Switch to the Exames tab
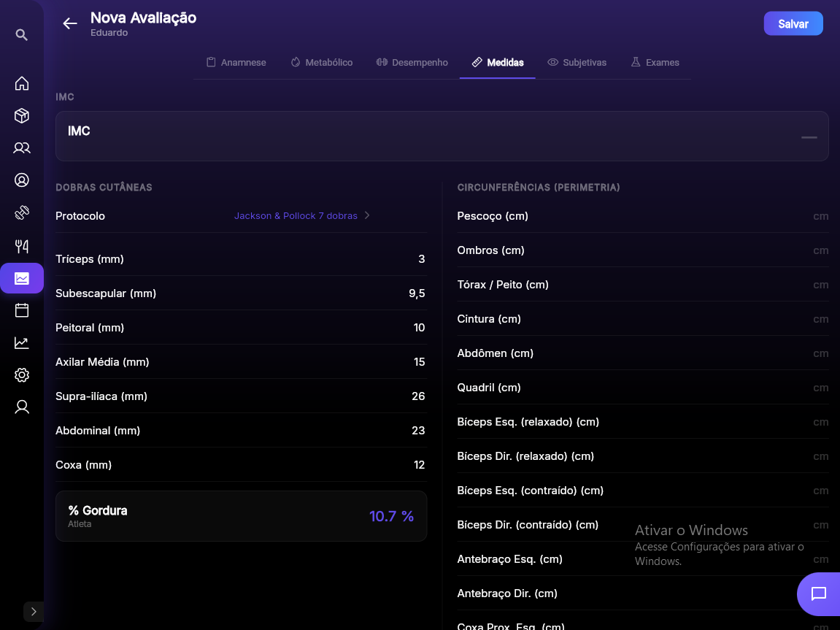840x630 pixels. pos(655,62)
